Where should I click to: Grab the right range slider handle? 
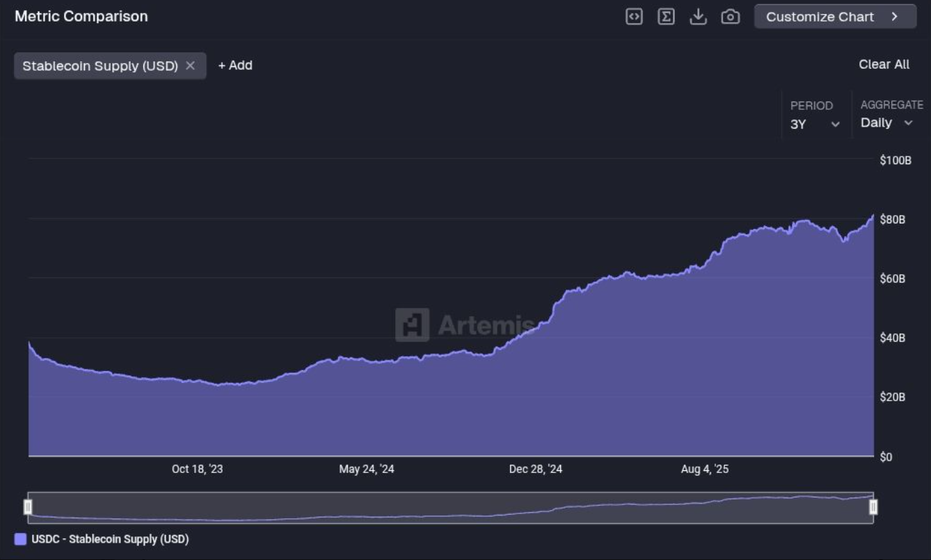(873, 507)
